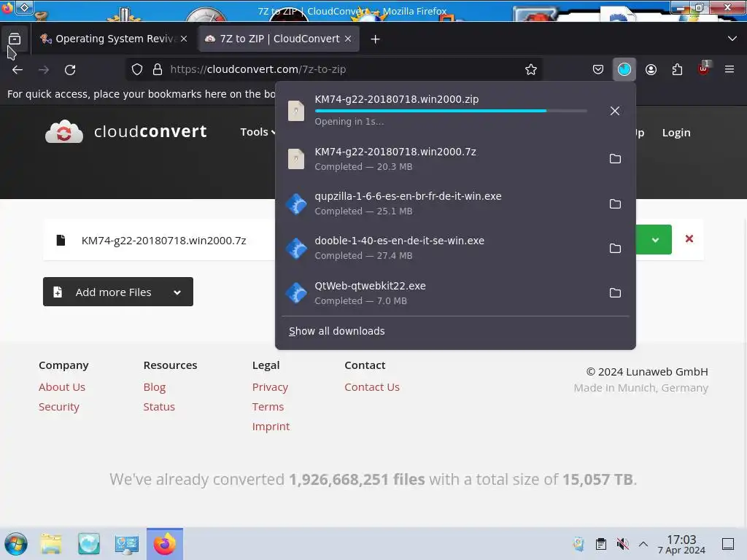Show KM74-g22 7z file in folder

point(615,158)
